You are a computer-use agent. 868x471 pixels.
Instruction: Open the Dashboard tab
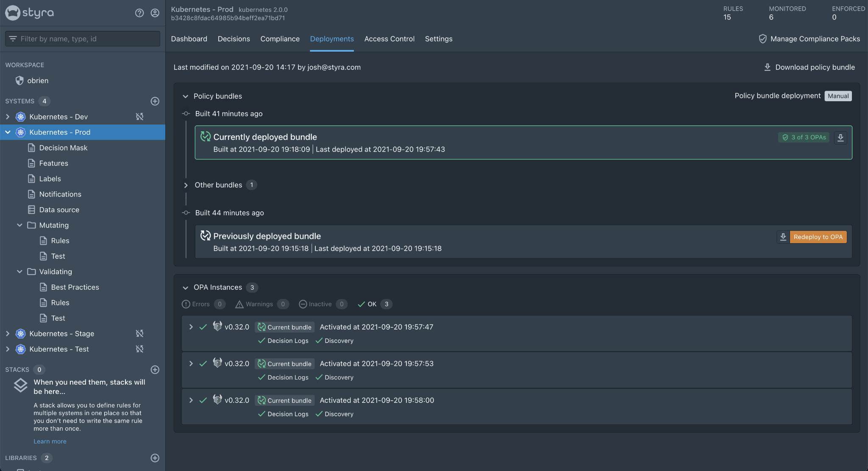click(x=189, y=39)
